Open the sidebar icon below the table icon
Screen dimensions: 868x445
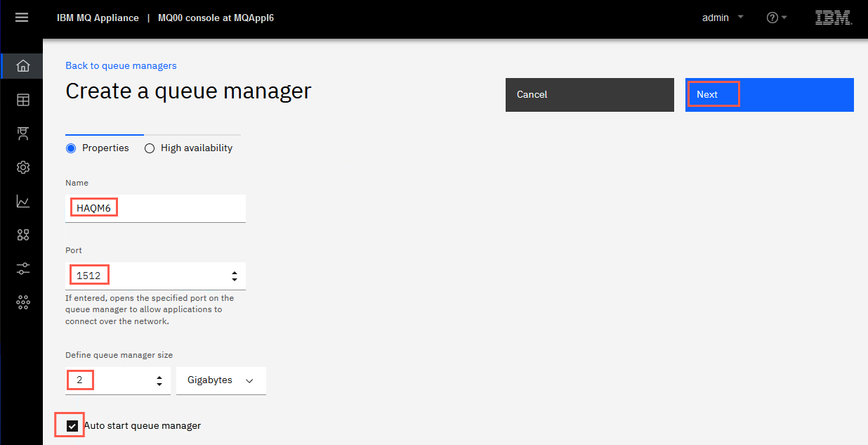pos(23,134)
